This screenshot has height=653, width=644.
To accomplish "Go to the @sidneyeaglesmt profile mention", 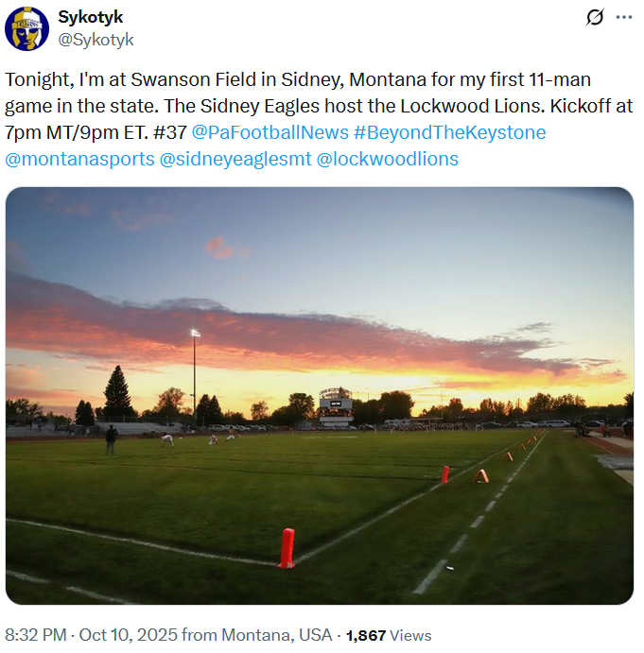I will (235, 159).
